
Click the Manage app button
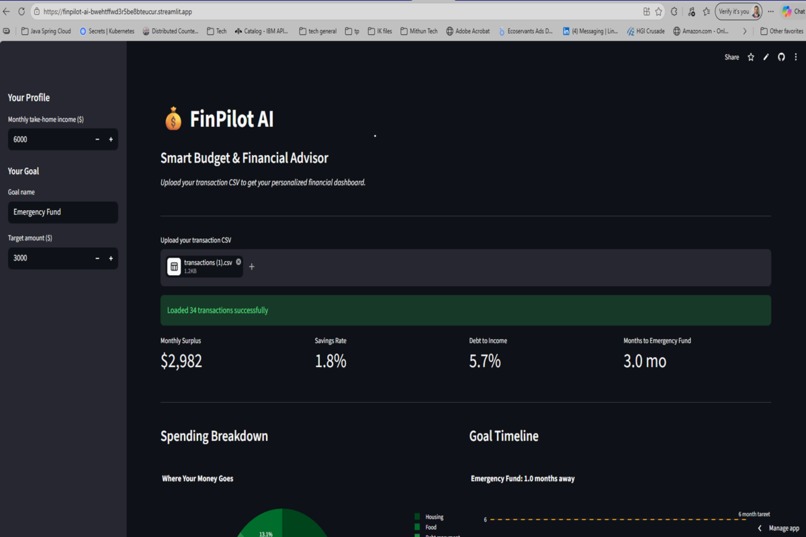[784, 528]
